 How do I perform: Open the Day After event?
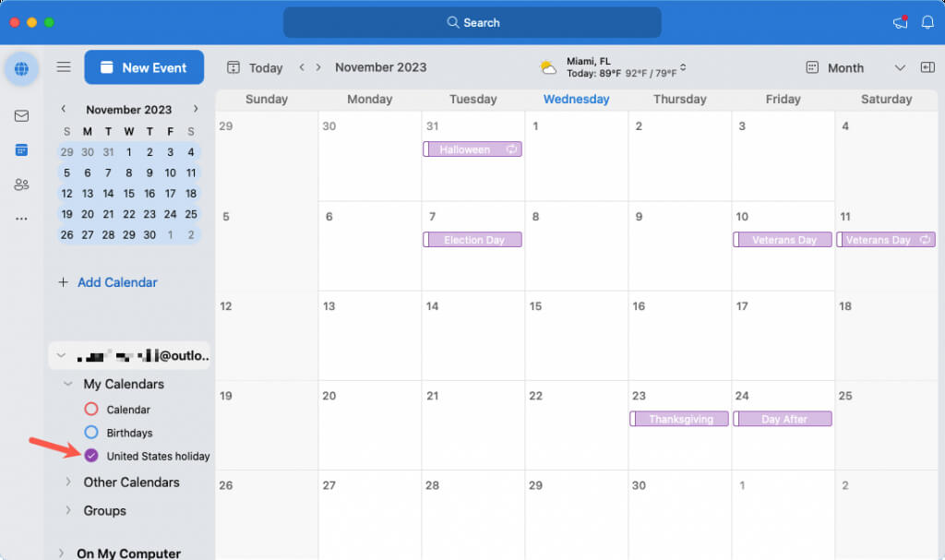tap(783, 418)
